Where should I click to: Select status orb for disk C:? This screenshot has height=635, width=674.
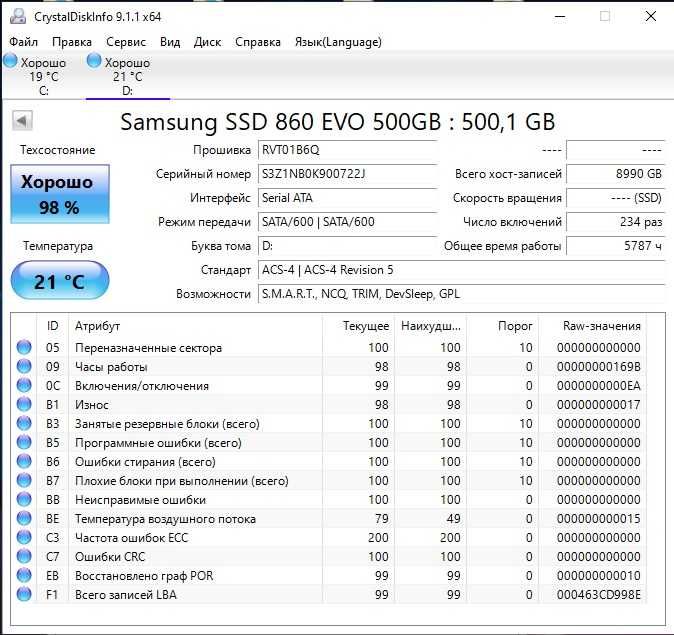pos(10,61)
